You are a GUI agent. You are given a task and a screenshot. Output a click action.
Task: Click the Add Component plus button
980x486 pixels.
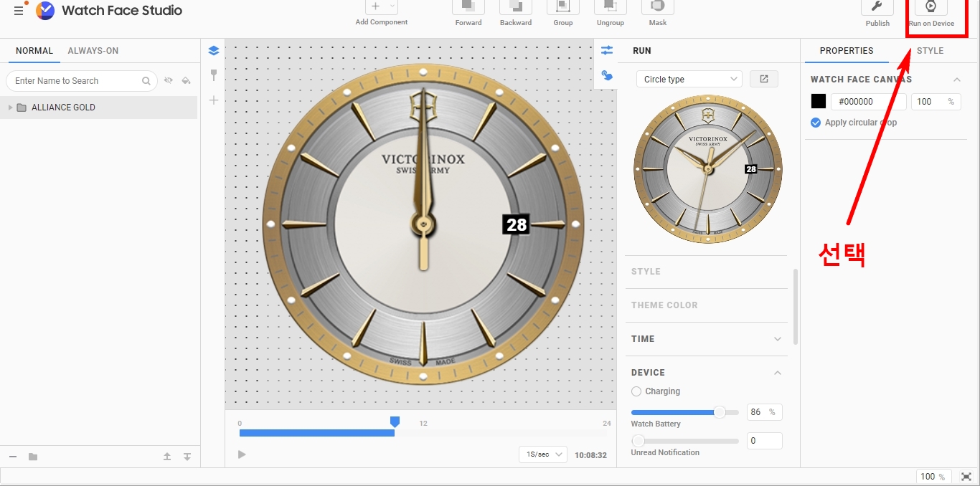(x=375, y=6)
